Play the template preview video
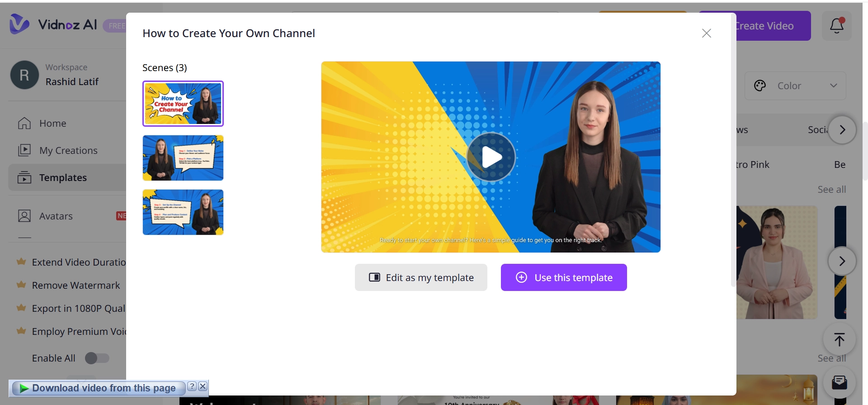This screenshot has height=405, width=868. point(491,157)
